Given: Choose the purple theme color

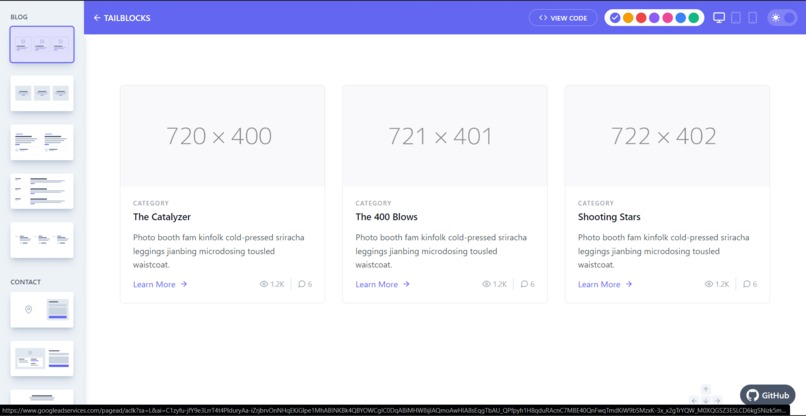Looking at the screenshot, I should coord(654,17).
